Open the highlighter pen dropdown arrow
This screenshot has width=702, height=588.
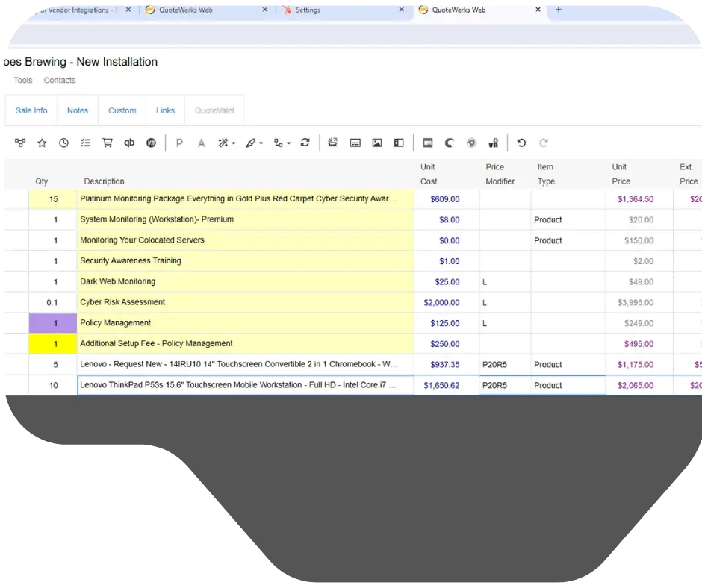[x=259, y=143]
